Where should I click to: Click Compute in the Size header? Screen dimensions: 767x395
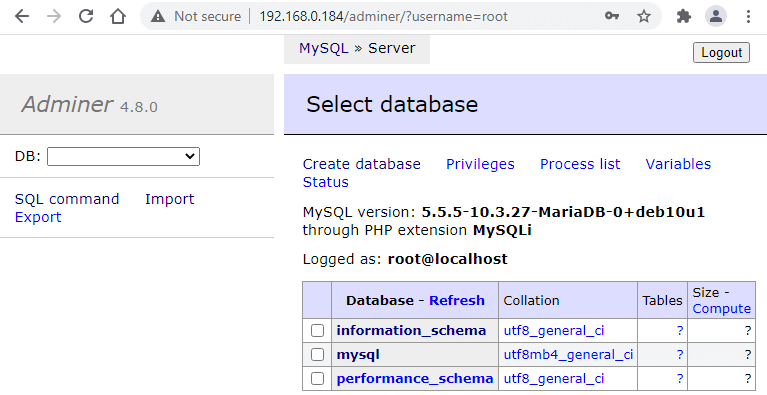(722, 308)
